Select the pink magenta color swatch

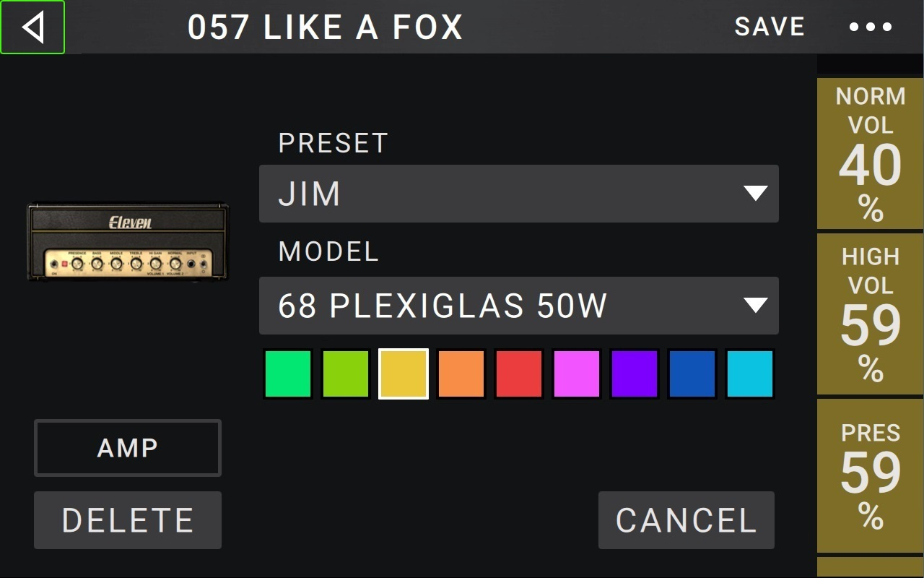[577, 374]
